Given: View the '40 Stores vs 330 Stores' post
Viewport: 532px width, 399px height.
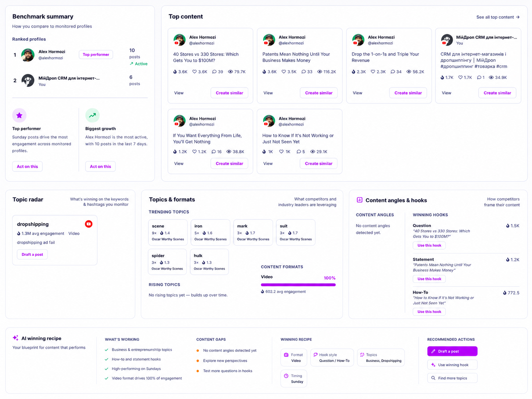Looking at the screenshot, I should click(179, 93).
